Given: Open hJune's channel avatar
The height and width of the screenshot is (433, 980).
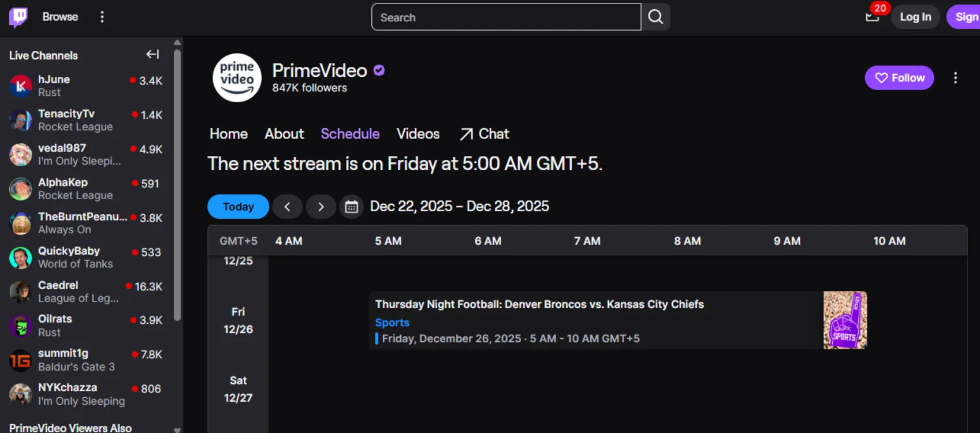Looking at the screenshot, I should [20, 86].
